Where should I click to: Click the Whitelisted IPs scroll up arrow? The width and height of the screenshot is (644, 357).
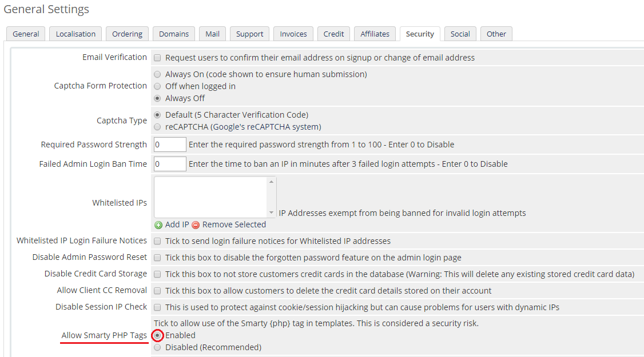[x=271, y=182]
